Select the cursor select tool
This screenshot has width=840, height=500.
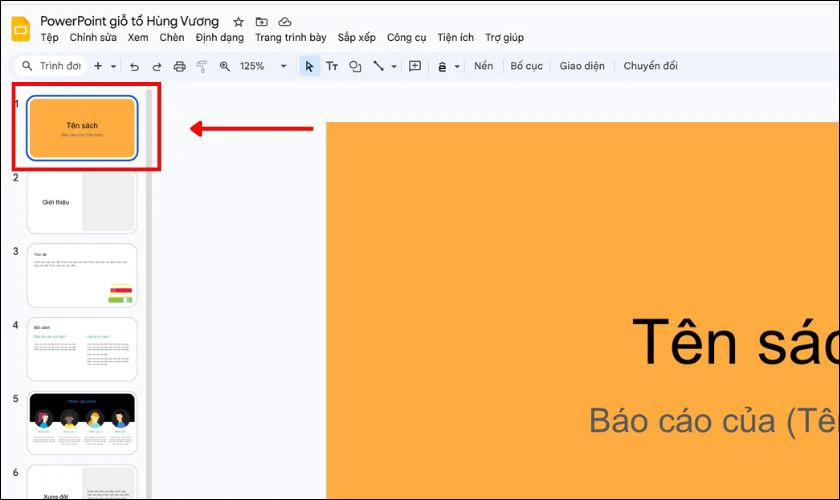click(309, 66)
